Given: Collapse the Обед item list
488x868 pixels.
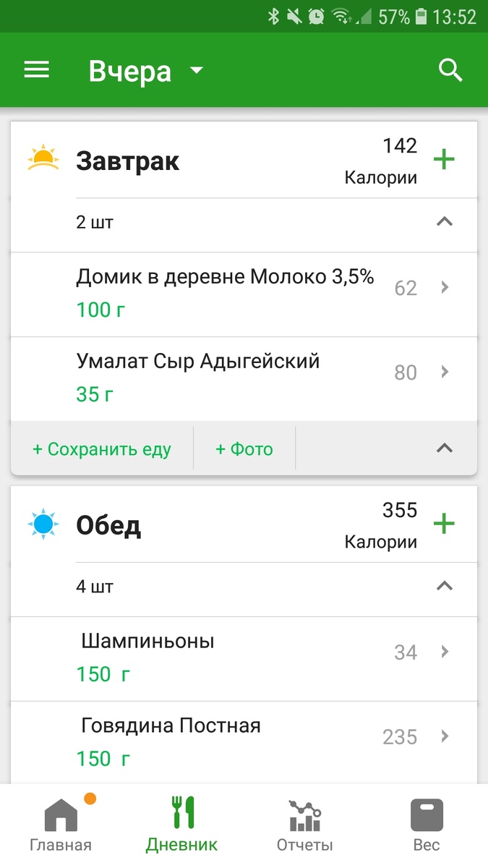Looking at the screenshot, I should (444, 587).
